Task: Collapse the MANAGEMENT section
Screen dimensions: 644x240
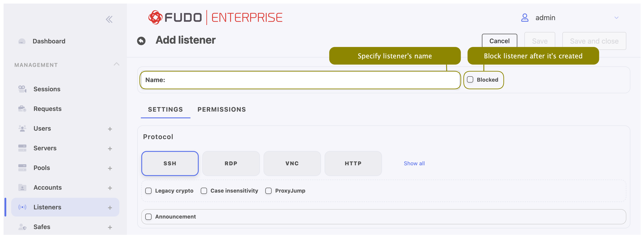Action: (116, 64)
